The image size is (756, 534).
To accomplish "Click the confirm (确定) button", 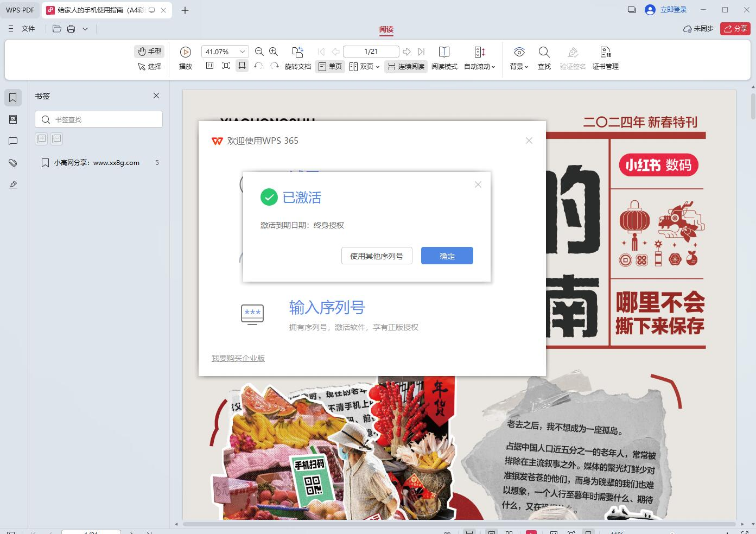I will point(447,256).
